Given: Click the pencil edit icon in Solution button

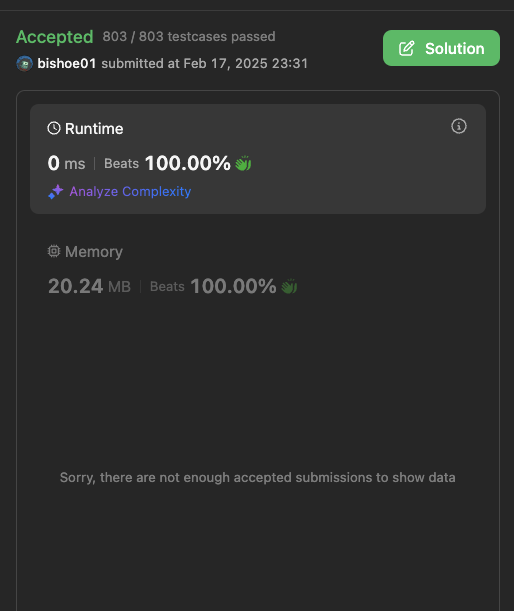Looking at the screenshot, I should point(406,48).
